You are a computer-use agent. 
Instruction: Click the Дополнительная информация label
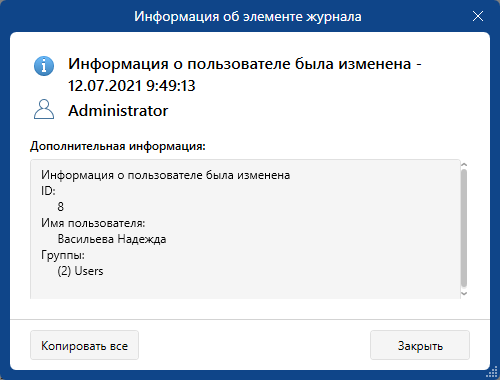(x=118, y=146)
